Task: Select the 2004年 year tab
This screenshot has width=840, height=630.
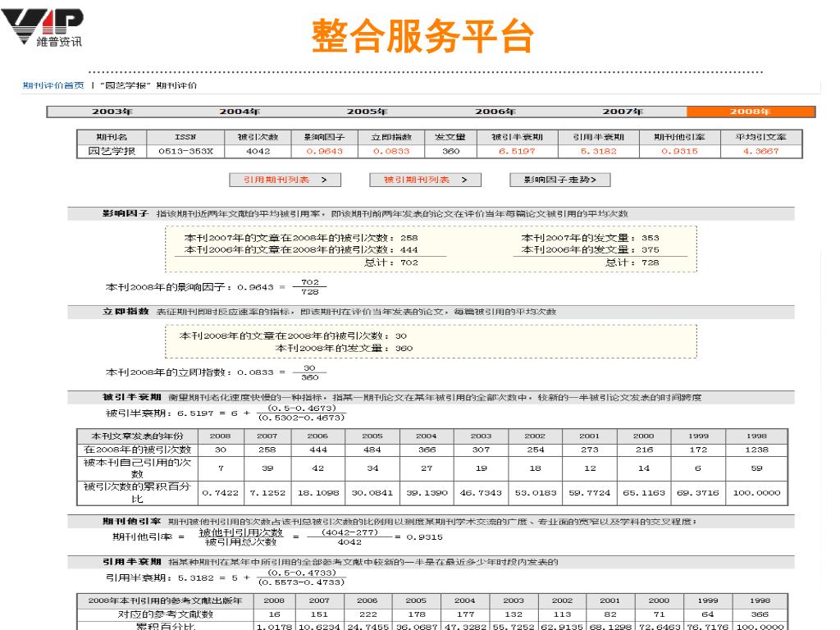Action: pos(240,112)
